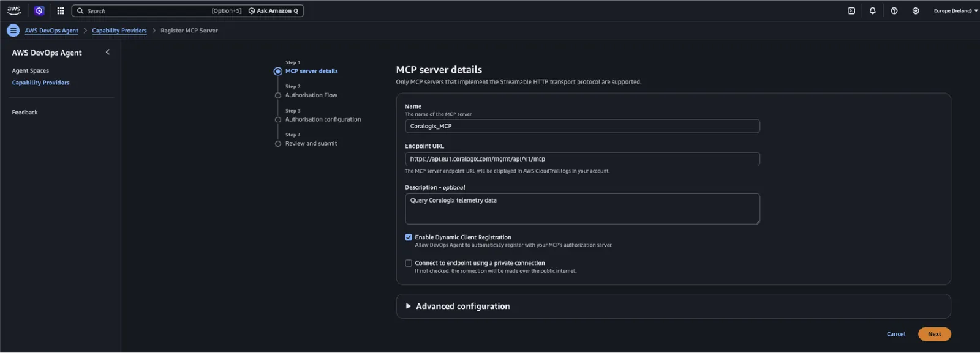Viewport: 980px width, 353px height.
Task: Open the services grid menu
Action: click(x=61, y=10)
